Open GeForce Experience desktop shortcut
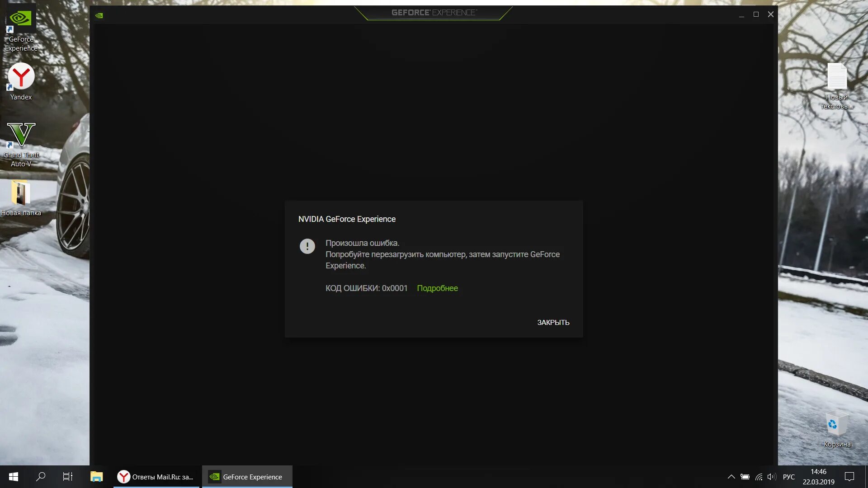868x488 pixels. (x=21, y=27)
